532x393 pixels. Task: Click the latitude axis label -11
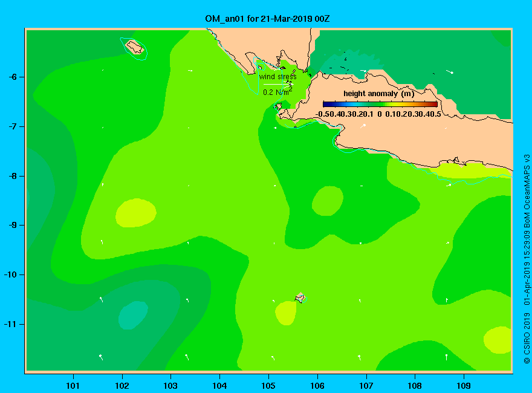click(x=10, y=324)
